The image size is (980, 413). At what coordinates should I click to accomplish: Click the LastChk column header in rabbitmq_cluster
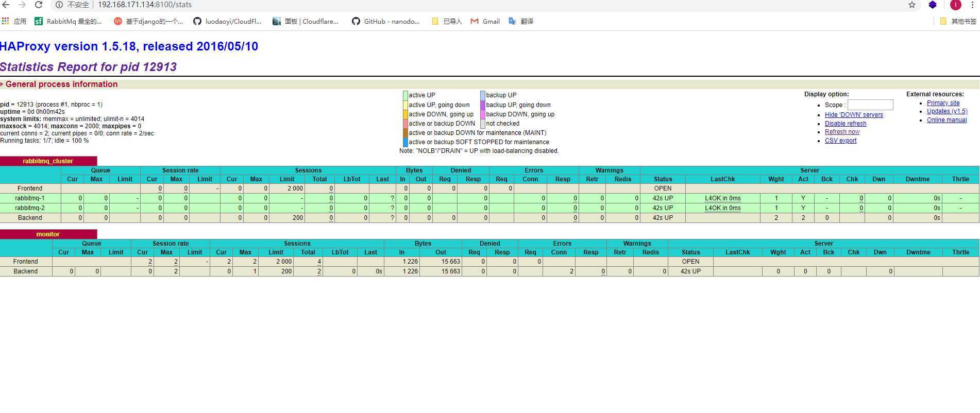[722, 179]
